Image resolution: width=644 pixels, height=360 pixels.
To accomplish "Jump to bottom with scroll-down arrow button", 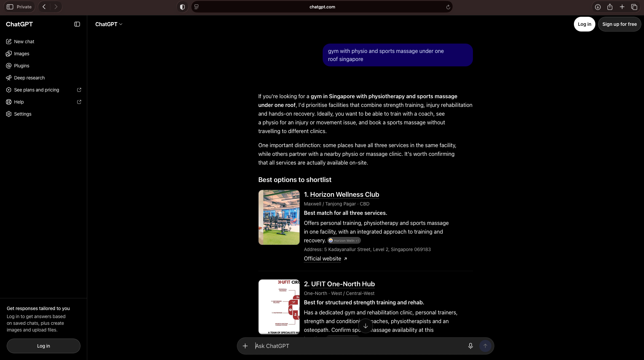I will point(365,326).
